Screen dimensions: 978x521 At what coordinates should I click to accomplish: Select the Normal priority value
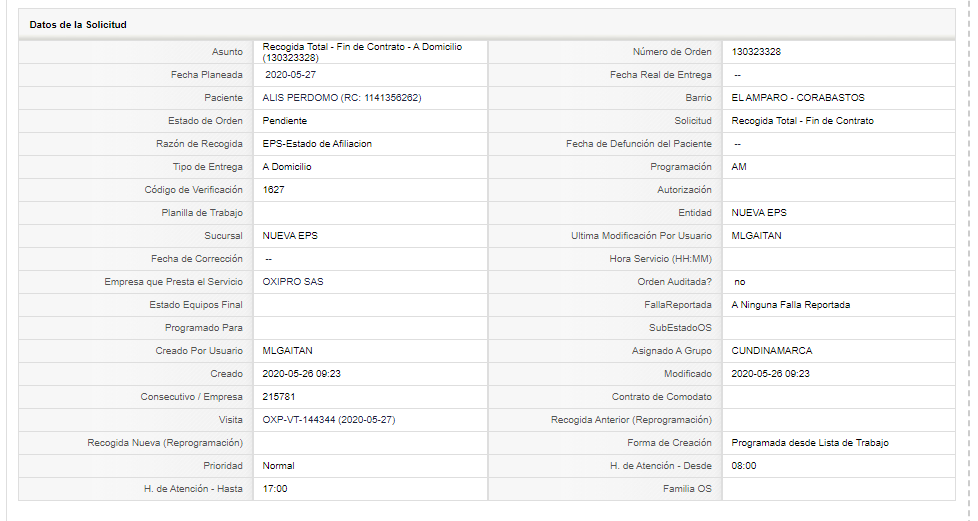click(x=278, y=466)
